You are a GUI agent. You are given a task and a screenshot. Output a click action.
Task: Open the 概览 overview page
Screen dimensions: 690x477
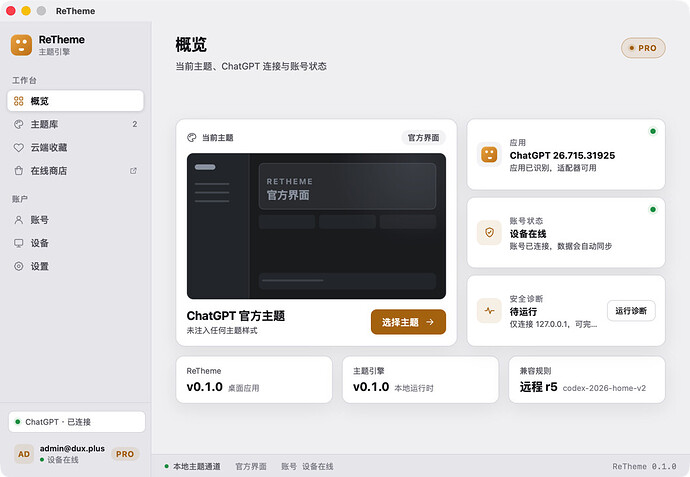(x=75, y=101)
